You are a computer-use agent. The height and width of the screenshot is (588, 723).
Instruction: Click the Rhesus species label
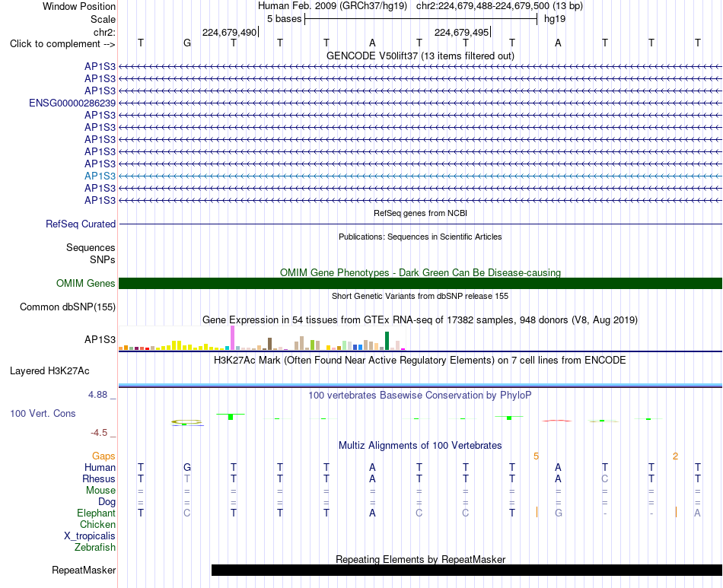tap(99, 479)
